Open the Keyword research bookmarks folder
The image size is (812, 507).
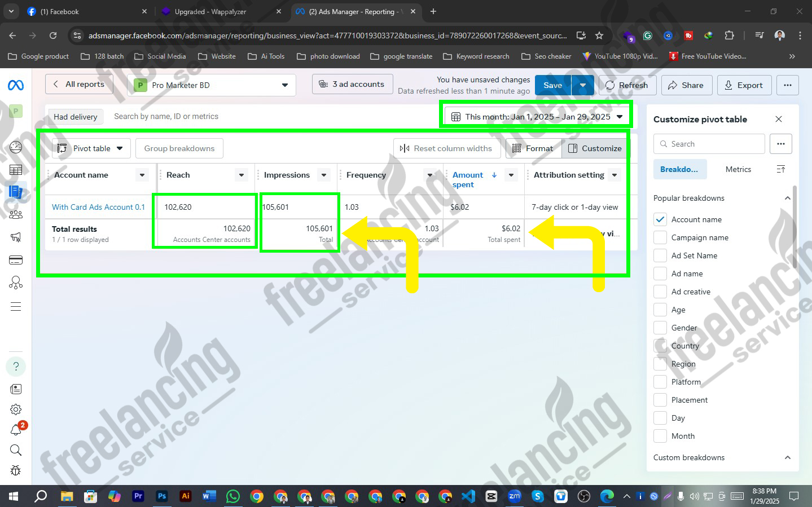click(x=477, y=56)
